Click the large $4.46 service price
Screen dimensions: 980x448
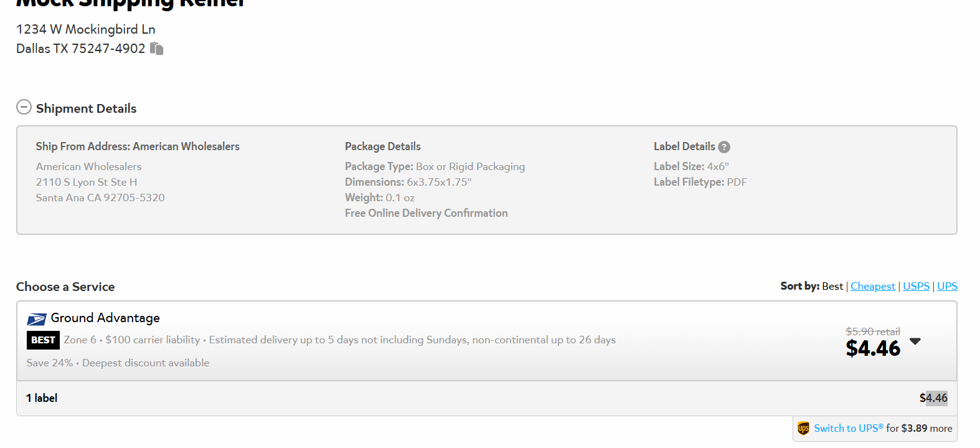(873, 348)
